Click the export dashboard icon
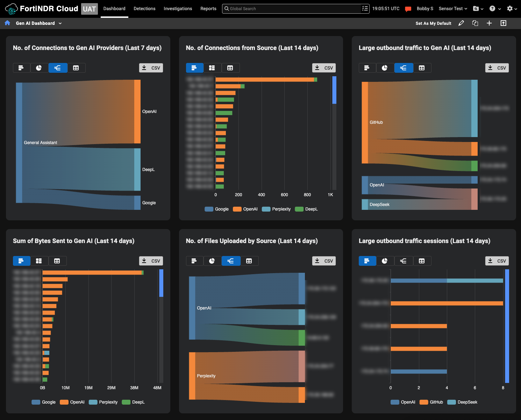This screenshot has height=420, width=521. coord(504,23)
